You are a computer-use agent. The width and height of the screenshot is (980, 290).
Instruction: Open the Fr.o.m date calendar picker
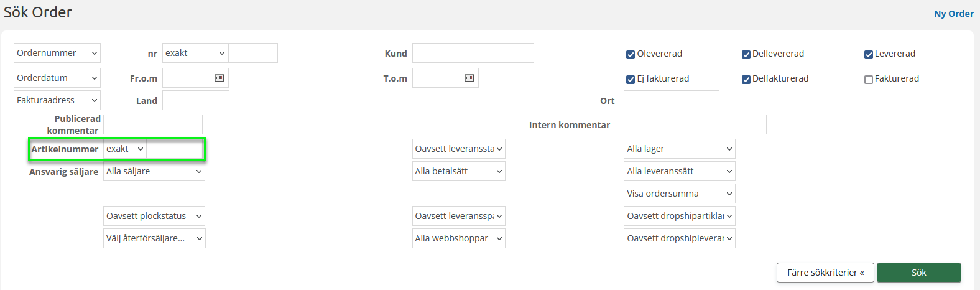[x=220, y=78]
